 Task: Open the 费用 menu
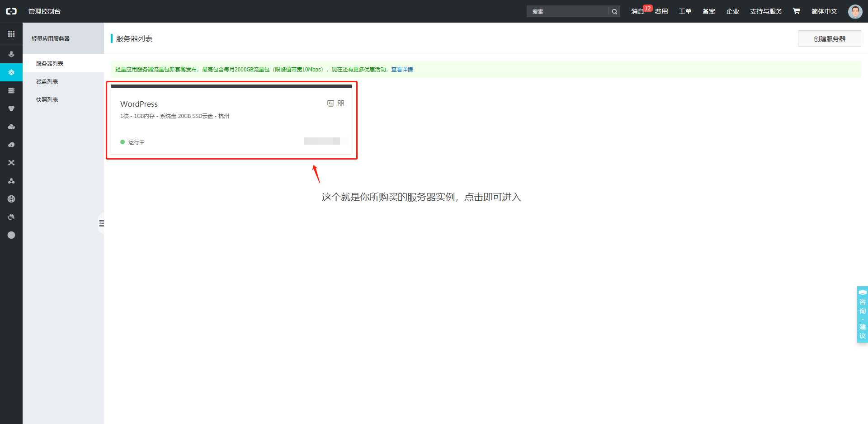661,11
